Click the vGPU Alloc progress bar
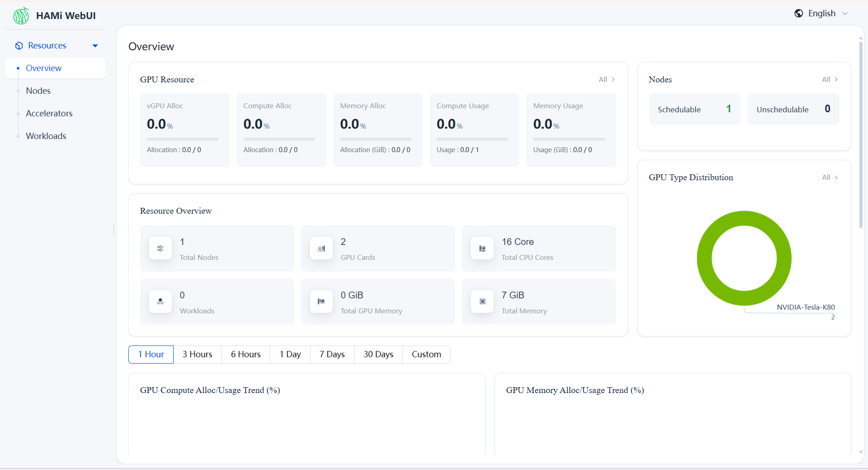The image size is (868, 470). tap(183, 139)
